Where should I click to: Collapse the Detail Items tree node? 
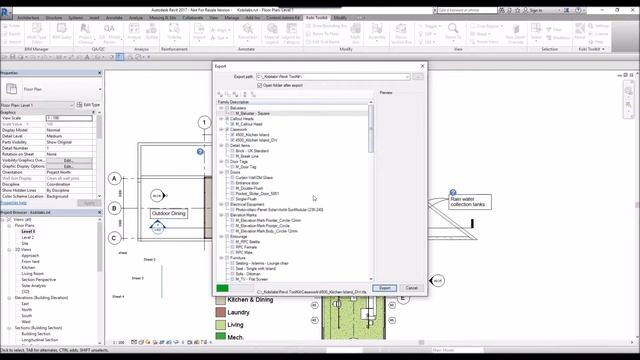(x=221, y=145)
